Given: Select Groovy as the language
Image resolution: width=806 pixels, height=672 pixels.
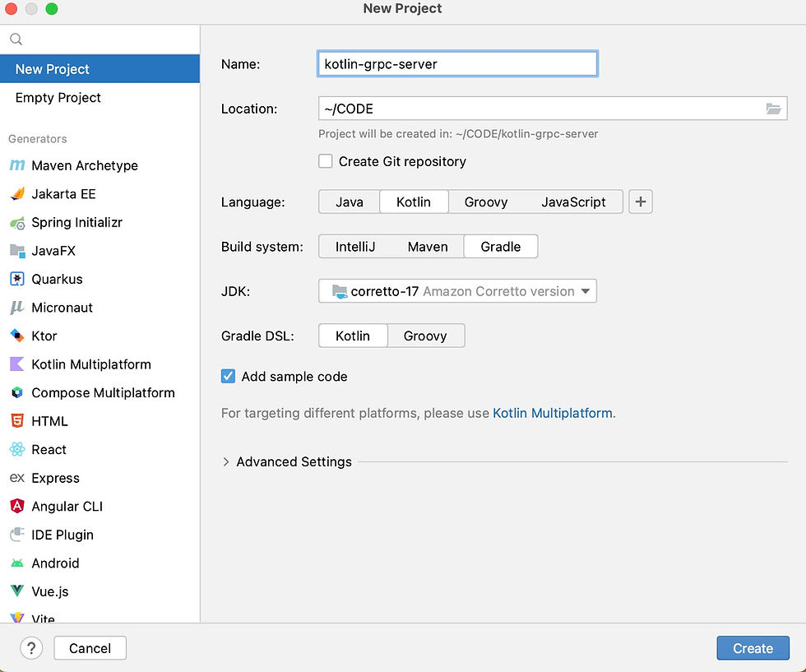Looking at the screenshot, I should pos(486,202).
